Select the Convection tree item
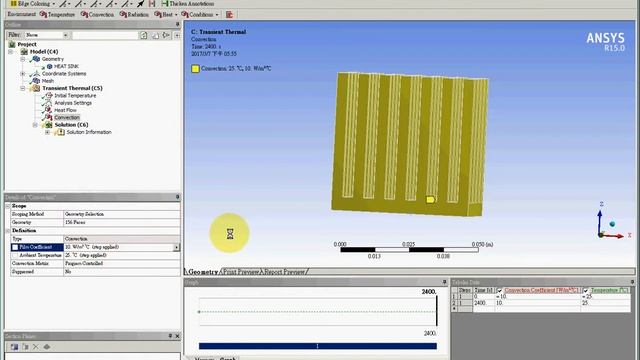The height and width of the screenshot is (360, 640). coord(67,118)
